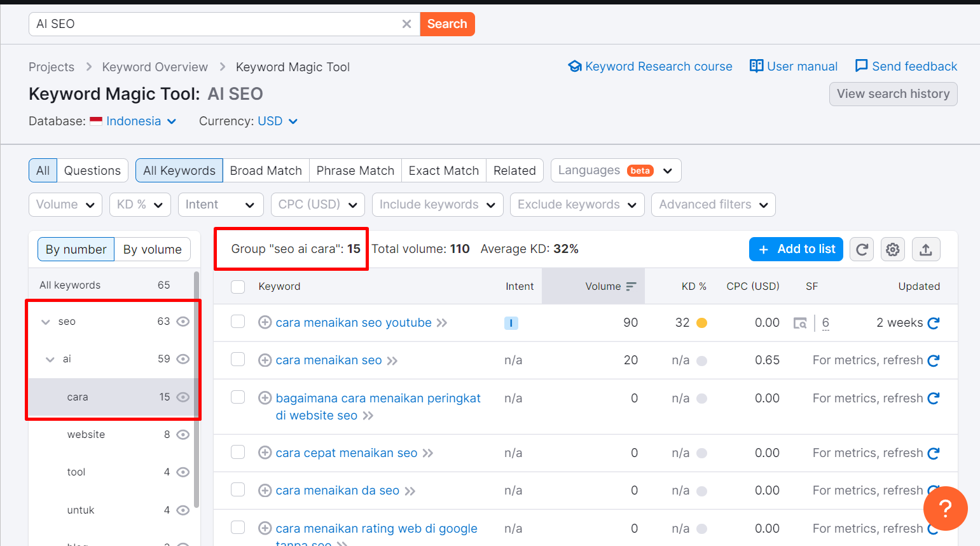This screenshot has height=546, width=980.
Task: Sort groups By number
Action: click(76, 249)
